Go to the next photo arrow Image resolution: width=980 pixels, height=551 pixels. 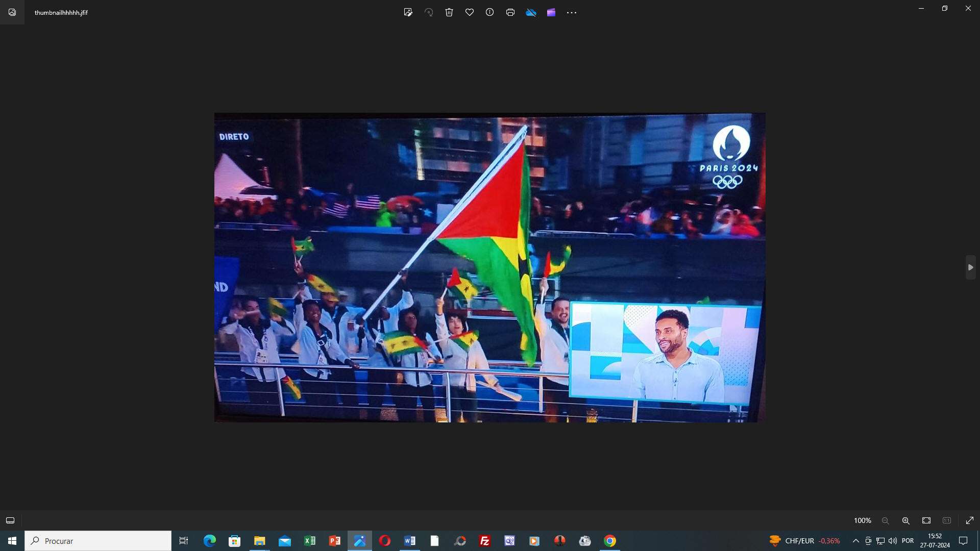971,267
